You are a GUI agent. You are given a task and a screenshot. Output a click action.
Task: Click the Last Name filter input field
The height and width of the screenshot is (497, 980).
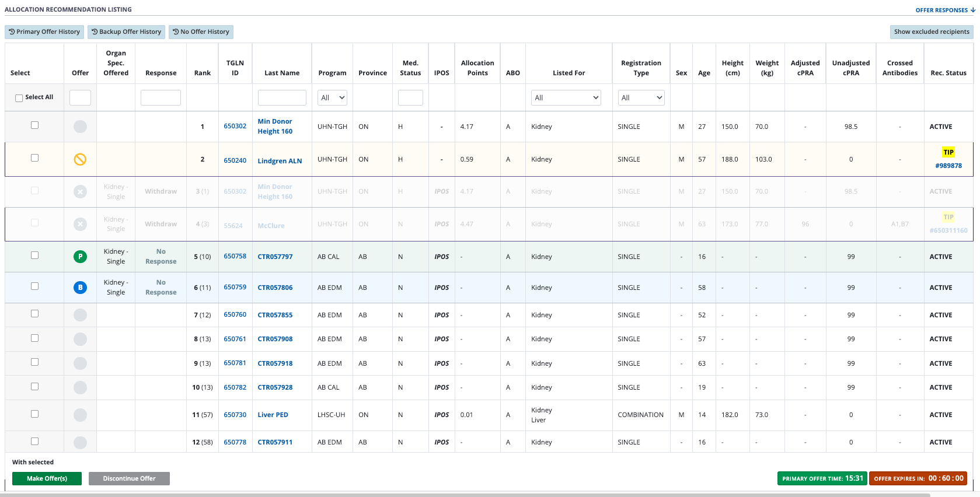click(282, 98)
